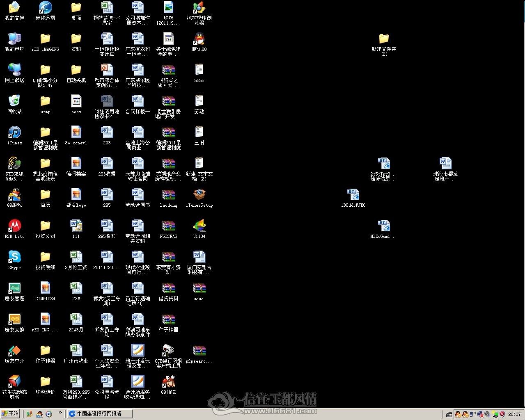Select the 都发logo image file
Viewport: 525px width, 420px height.
click(76, 198)
